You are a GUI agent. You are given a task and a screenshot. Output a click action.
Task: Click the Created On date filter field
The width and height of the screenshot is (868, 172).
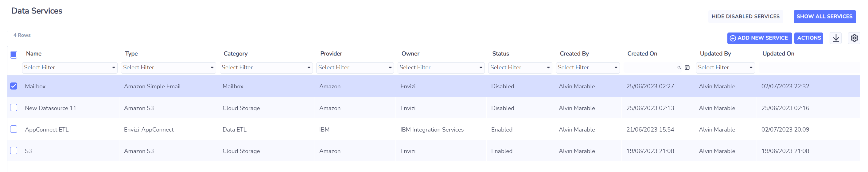(650, 68)
